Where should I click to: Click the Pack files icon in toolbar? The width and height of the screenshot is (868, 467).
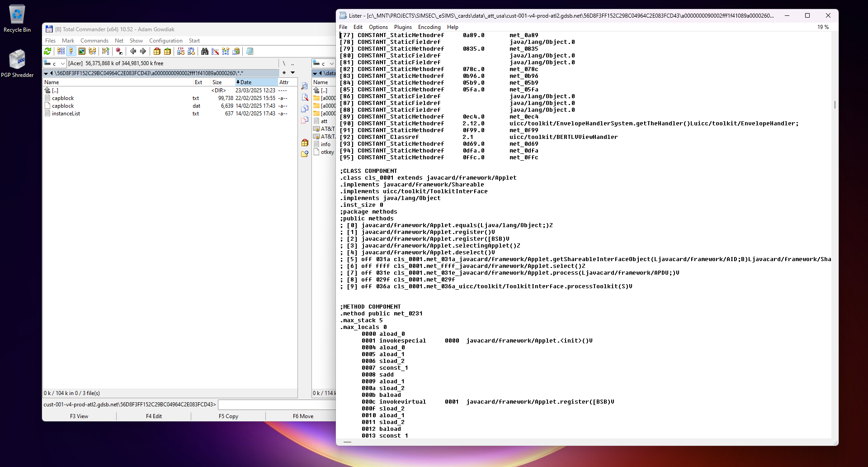[x=157, y=52]
